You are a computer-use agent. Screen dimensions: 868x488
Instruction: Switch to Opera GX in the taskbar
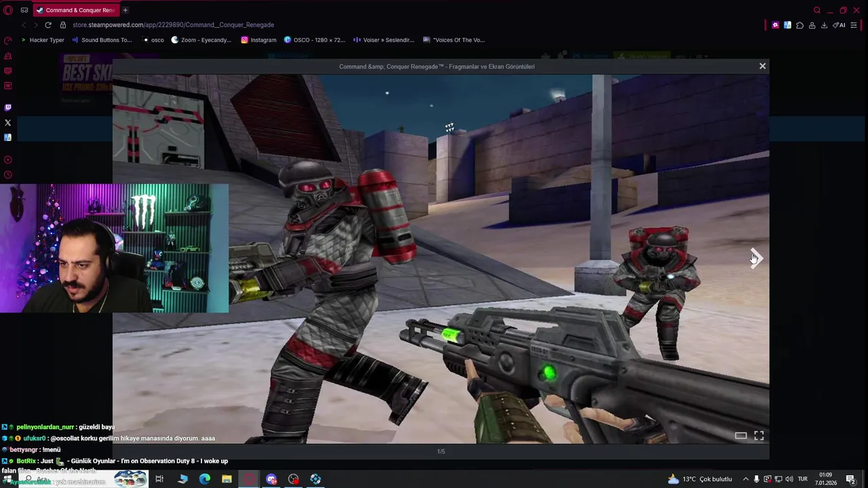click(x=249, y=479)
